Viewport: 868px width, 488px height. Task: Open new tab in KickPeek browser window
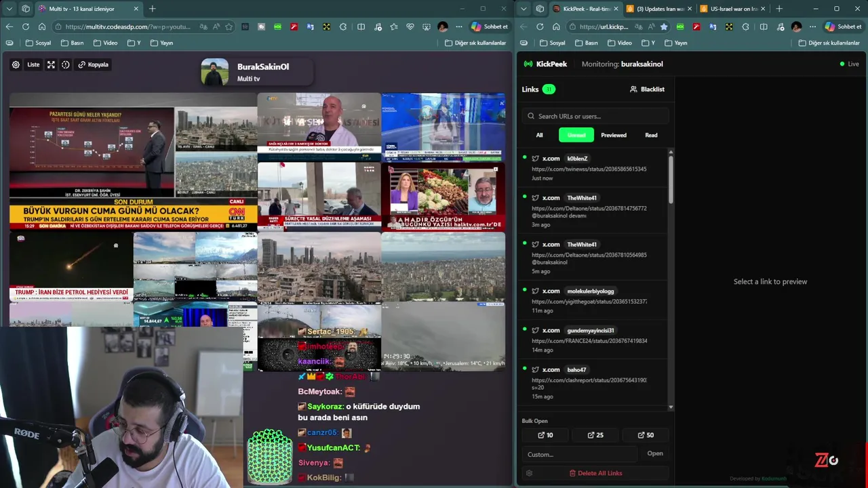pyautogui.click(x=778, y=9)
